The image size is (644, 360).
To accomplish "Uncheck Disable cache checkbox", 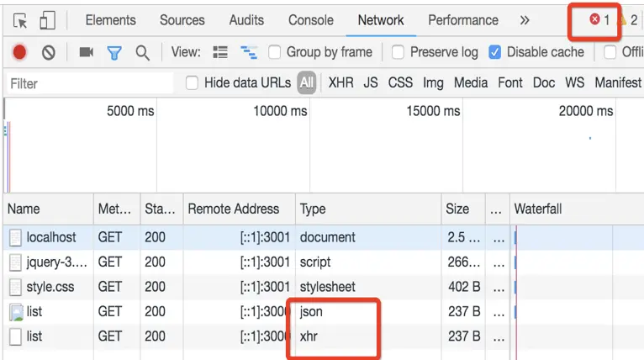I will [x=494, y=52].
